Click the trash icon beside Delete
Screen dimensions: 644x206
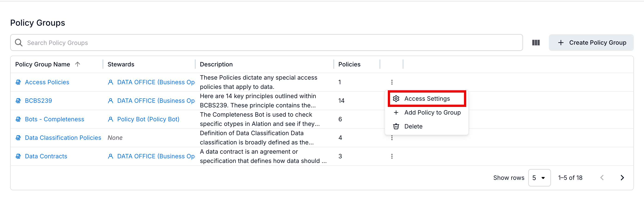(396, 126)
